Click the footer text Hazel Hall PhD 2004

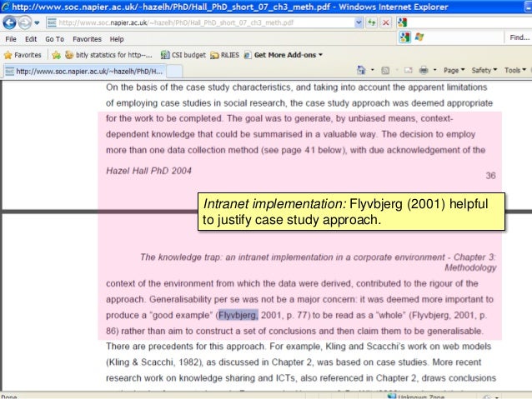(x=148, y=171)
